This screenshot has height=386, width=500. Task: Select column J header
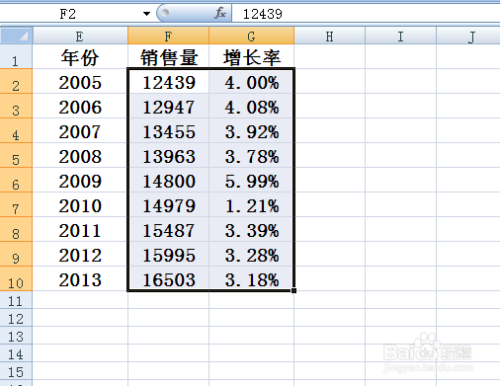point(468,36)
